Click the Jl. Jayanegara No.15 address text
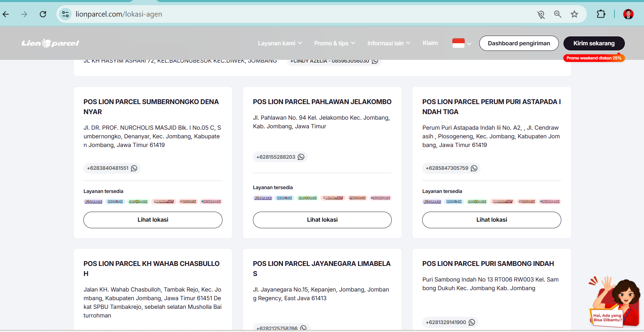This screenshot has height=332, width=644. 321,294
